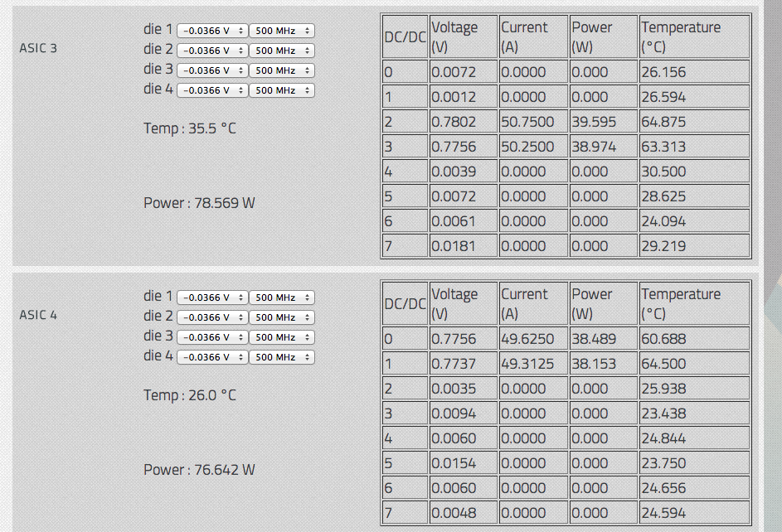Open ASIC 3 die 2 voltage dropdown

212,51
